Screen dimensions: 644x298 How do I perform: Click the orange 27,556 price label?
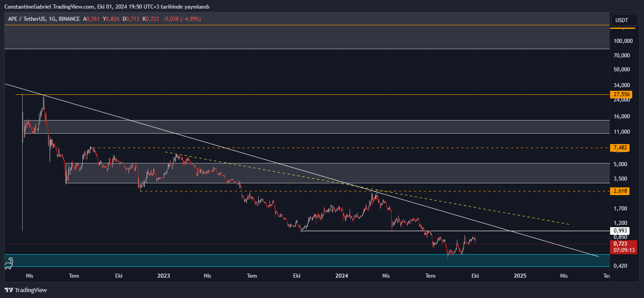tap(620, 94)
